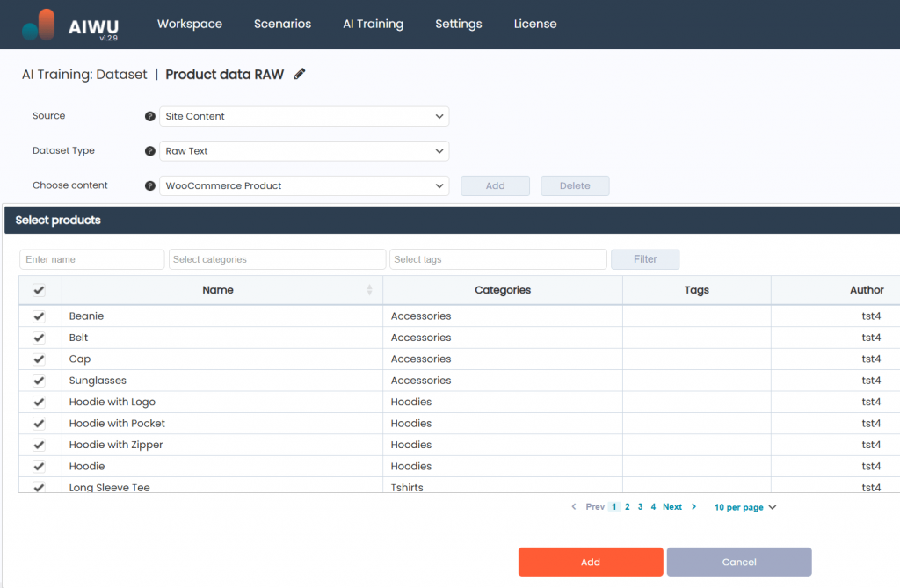Uncheck the Hoodie with Pocket checkbox
This screenshot has width=900, height=588.
point(39,424)
